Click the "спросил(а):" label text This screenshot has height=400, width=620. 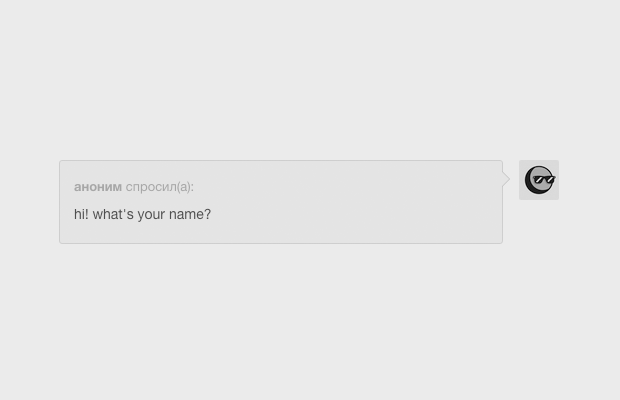coord(159,187)
